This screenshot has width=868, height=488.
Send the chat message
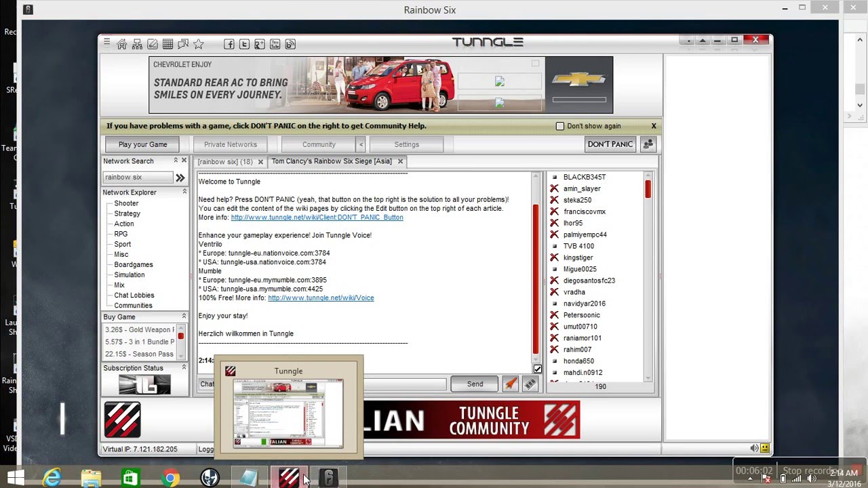(x=475, y=384)
